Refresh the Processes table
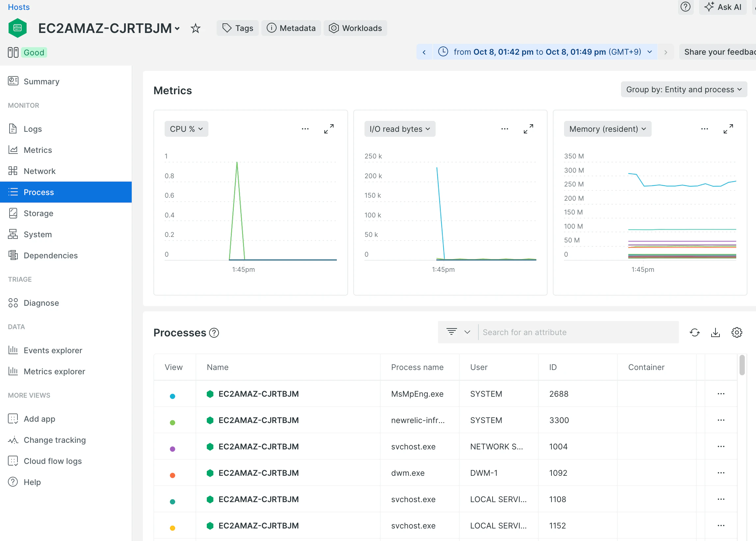This screenshot has height=541, width=756. [694, 332]
